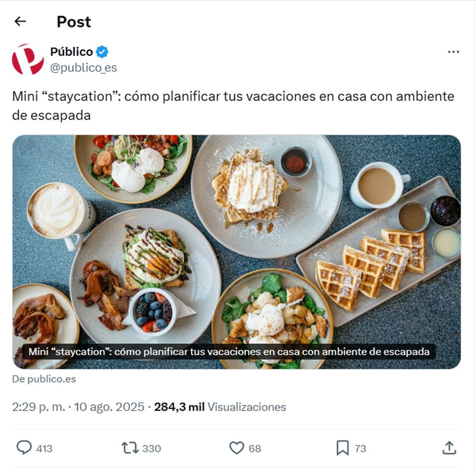Viewport: 476px width, 473px height.
Task: Click the 2:29 p. m. timestamp
Action: [39, 407]
